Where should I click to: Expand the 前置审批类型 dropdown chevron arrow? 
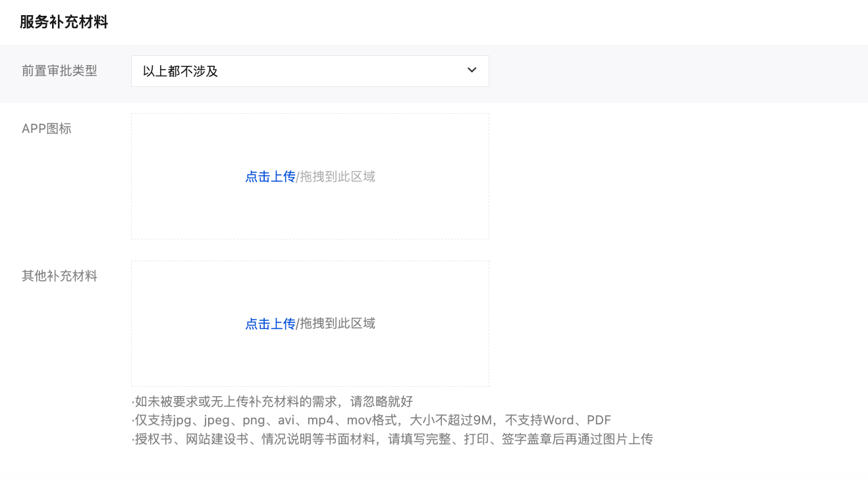tap(472, 70)
